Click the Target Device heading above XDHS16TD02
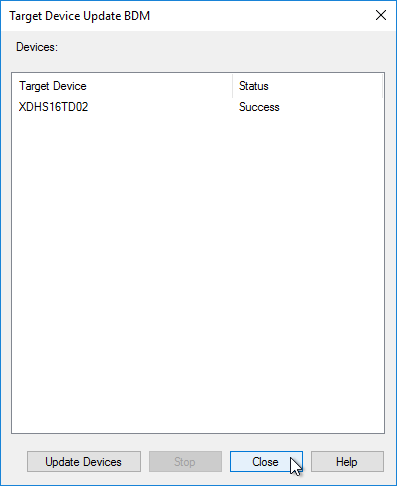This screenshot has height=486, width=397. pyautogui.click(x=53, y=86)
